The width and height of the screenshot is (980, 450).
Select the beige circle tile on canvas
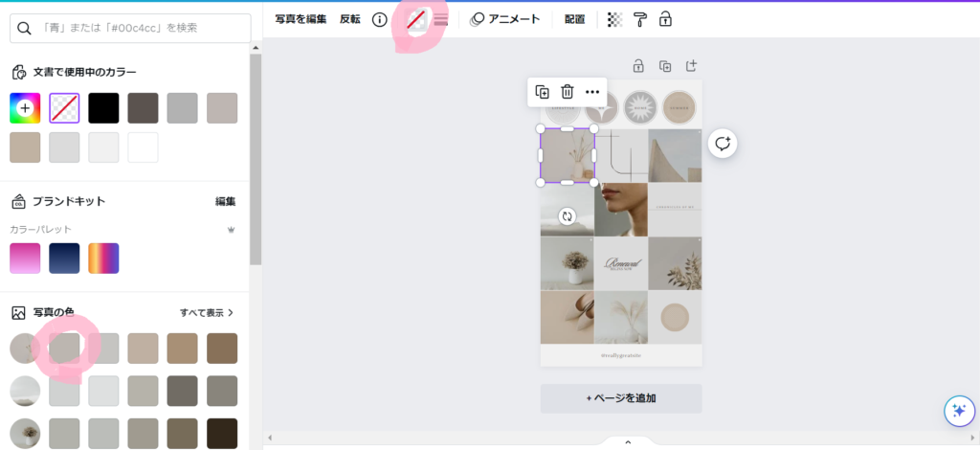[x=675, y=317]
